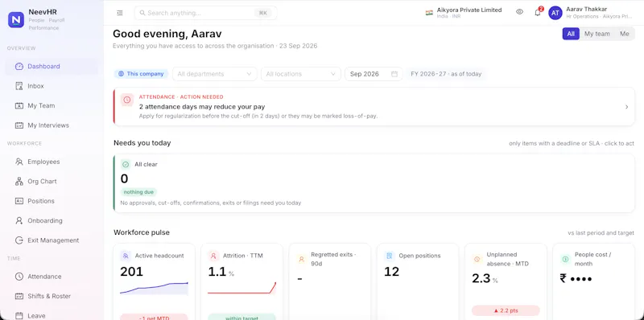Open Exit Management icon
644x320 pixels.
coord(19,240)
